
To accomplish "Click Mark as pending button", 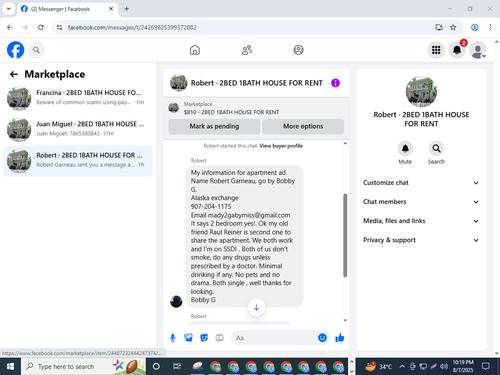I will click(x=214, y=126).
